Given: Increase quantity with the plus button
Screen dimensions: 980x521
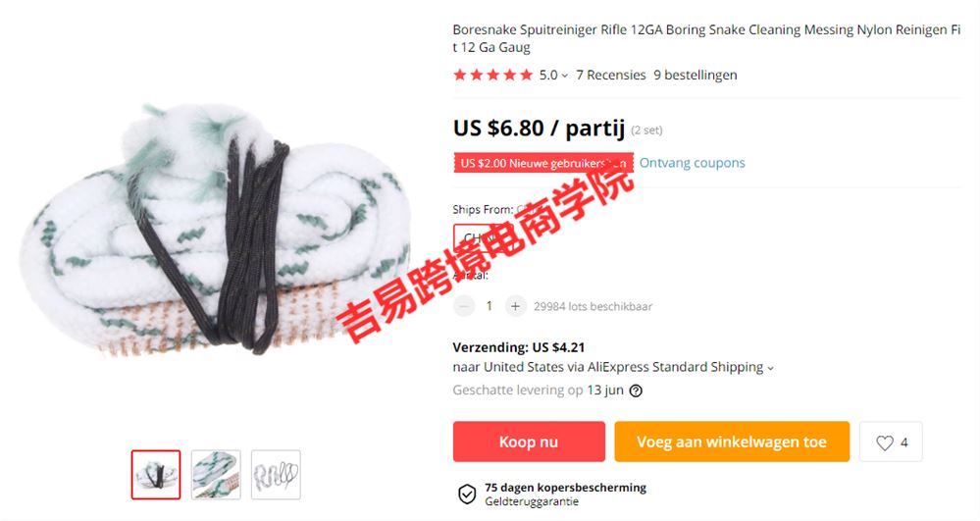Looking at the screenshot, I should coord(515,306).
